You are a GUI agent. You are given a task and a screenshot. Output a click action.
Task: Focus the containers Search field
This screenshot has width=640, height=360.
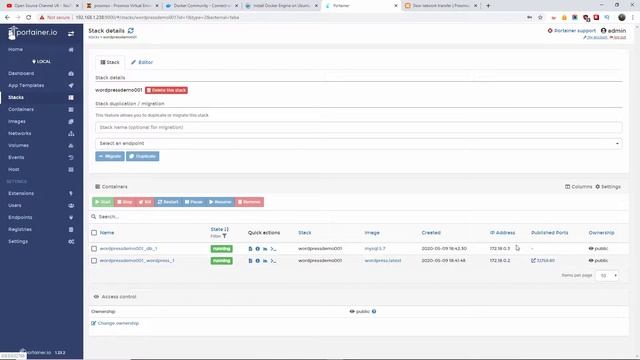(359, 217)
